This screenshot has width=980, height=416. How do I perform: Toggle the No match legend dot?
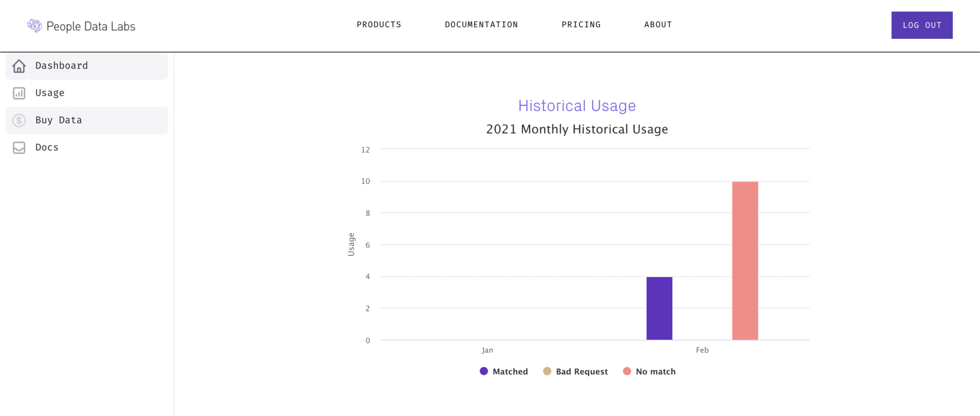(627, 371)
